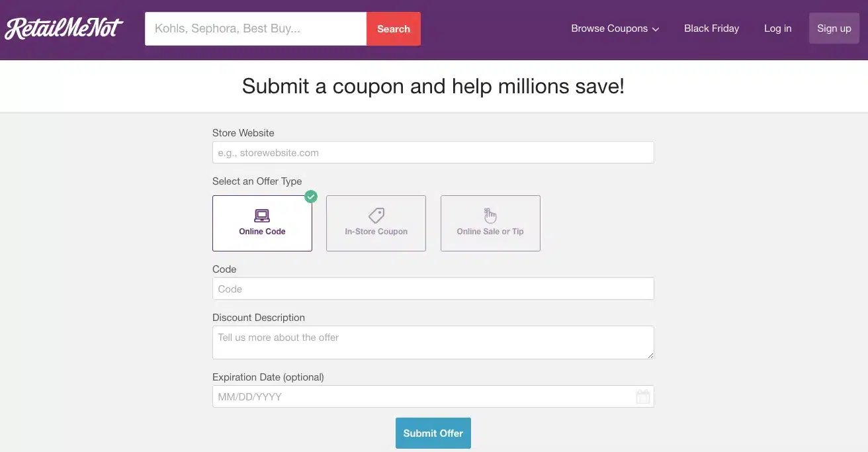Open the Black Friday menu link
This screenshot has width=868, height=452.
[711, 28]
